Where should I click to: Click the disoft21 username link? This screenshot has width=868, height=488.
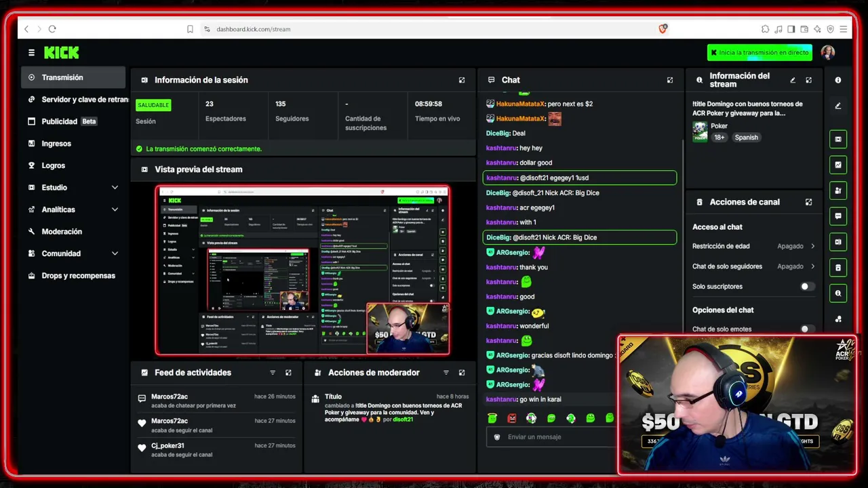point(403,420)
